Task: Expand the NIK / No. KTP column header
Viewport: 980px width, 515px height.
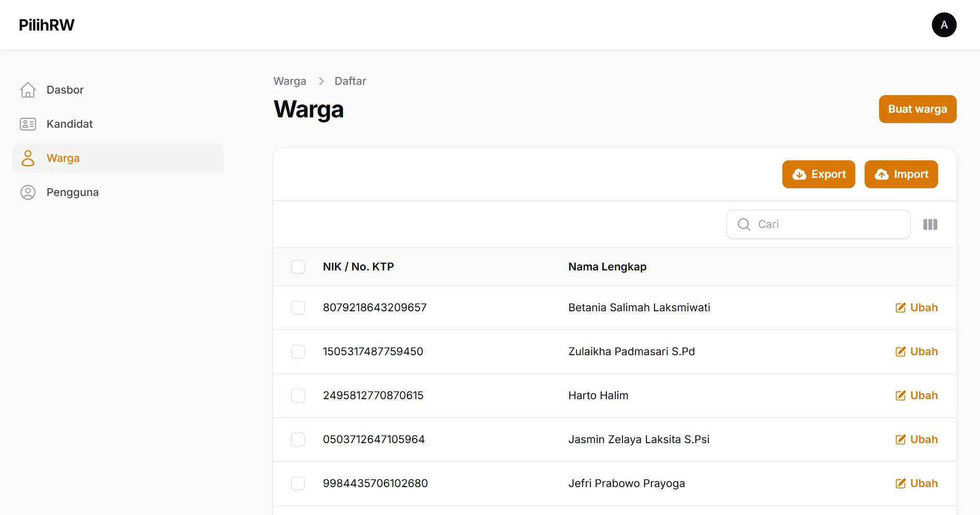Action: click(x=358, y=267)
